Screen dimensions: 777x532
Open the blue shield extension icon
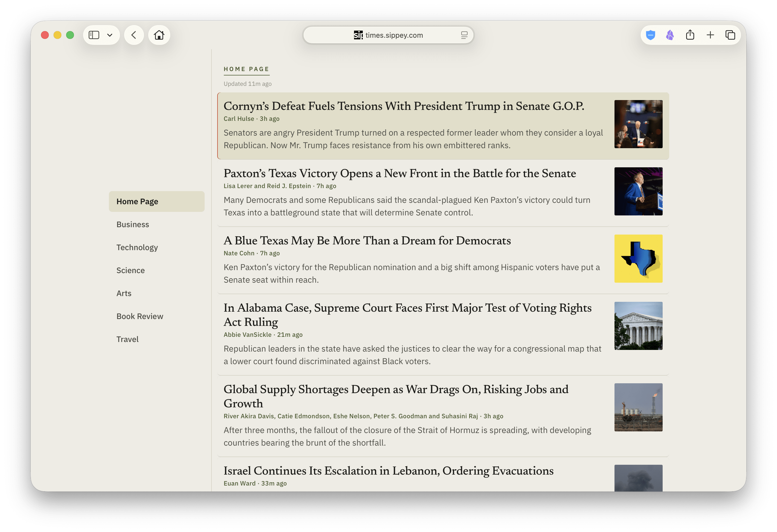[x=650, y=35]
